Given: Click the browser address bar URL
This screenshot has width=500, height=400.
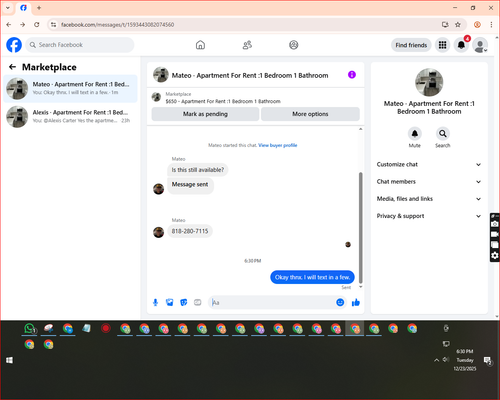Looking at the screenshot, I should pyautogui.click(x=117, y=25).
